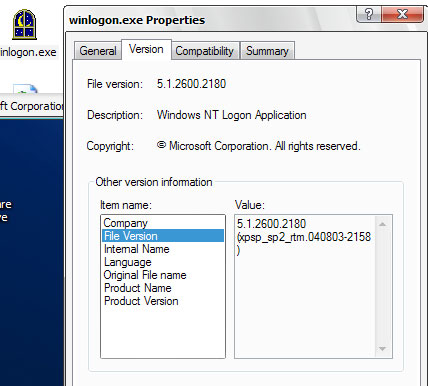Select Company in the item name list
The image size is (428, 386).
point(163,223)
